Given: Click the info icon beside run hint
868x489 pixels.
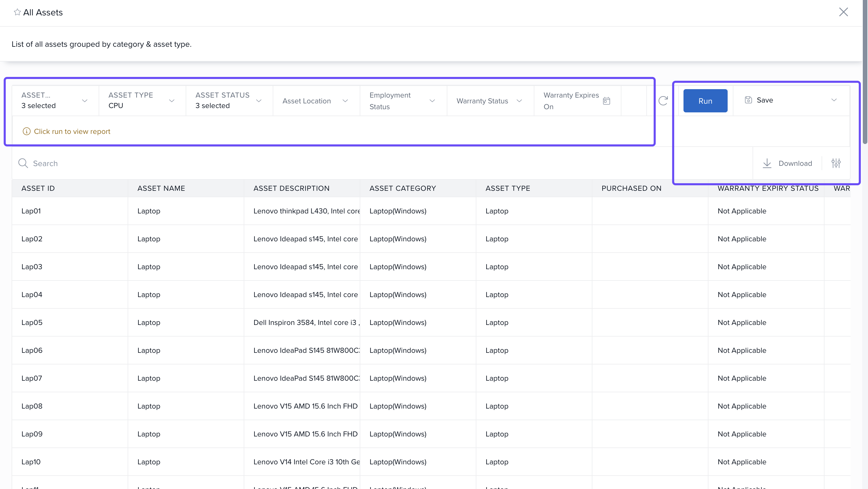Looking at the screenshot, I should (26, 131).
